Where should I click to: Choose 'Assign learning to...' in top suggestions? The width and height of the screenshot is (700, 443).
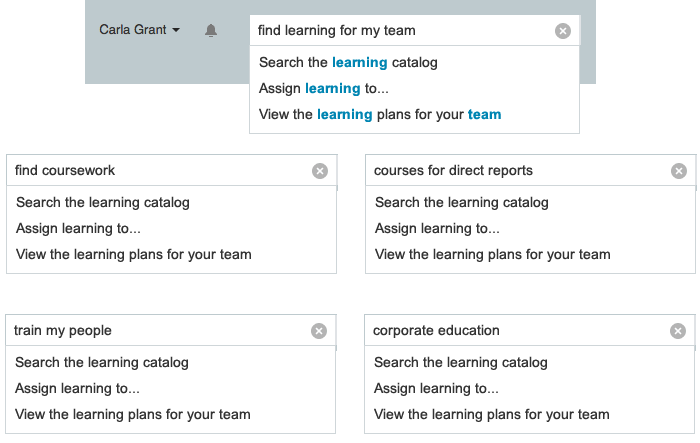click(x=310, y=88)
